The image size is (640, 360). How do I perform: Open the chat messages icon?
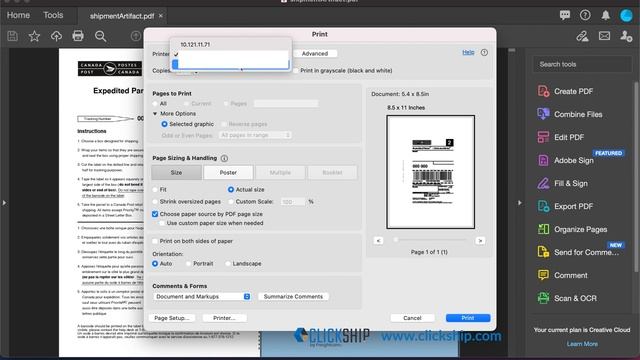(x=565, y=16)
